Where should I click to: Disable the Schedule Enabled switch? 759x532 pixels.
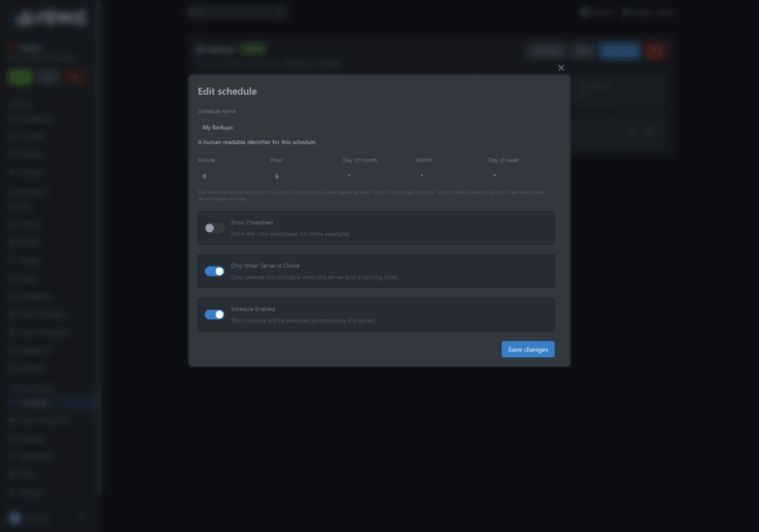pyautogui.click(x=214, y=315)
